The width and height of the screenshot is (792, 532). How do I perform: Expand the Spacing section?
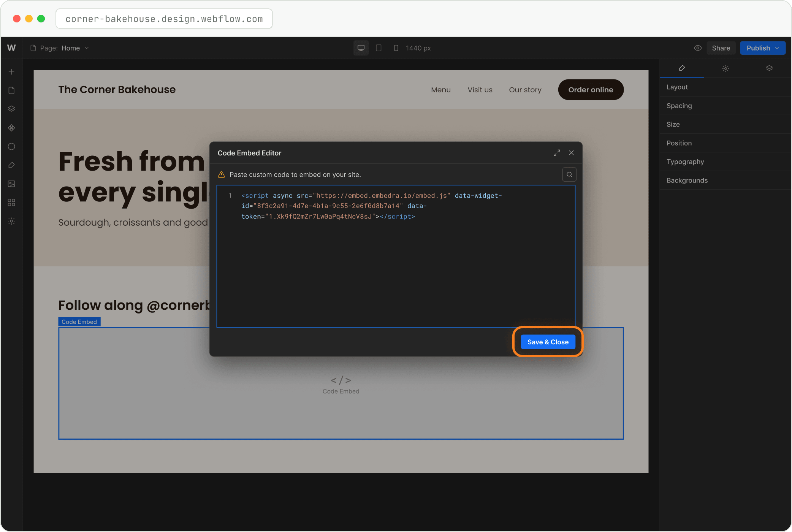point(725,106)
